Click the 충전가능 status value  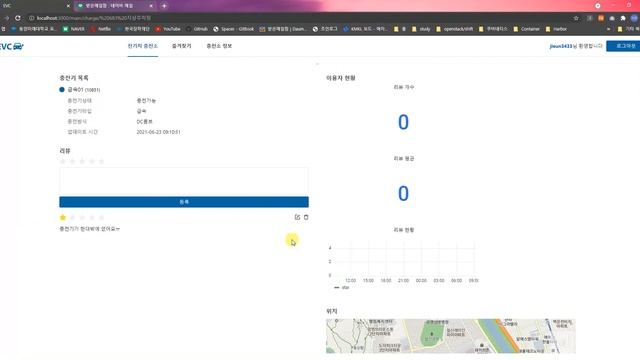click(x=146, y=100)
